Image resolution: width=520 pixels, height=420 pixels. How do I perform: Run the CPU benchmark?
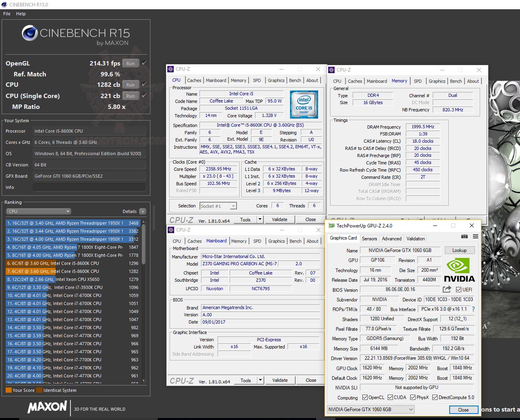(x=131, y=84)
